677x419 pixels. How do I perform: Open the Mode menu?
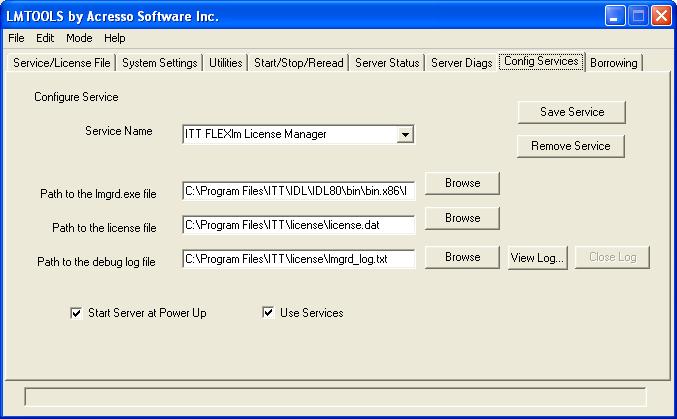[x=79, y=38]
